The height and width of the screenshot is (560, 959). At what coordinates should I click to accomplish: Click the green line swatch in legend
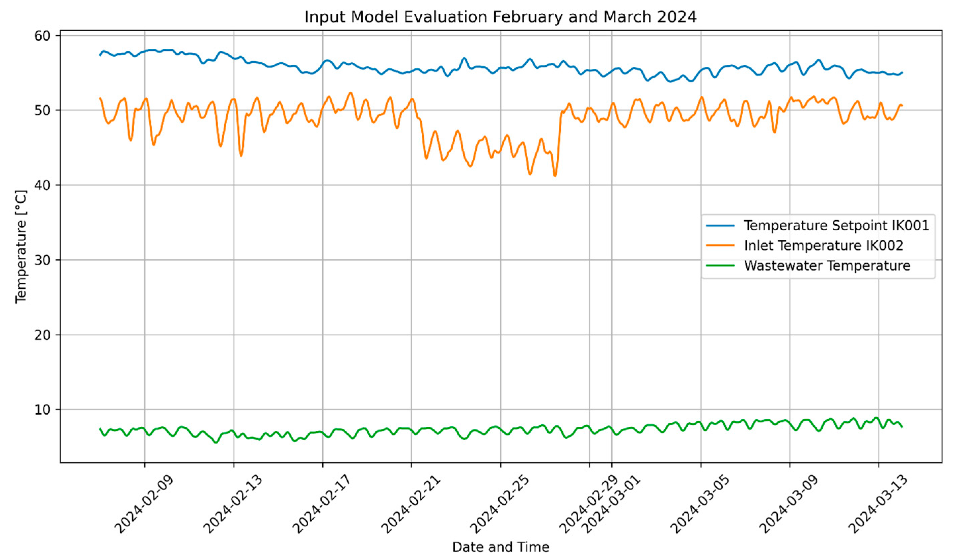coord(720,265)
